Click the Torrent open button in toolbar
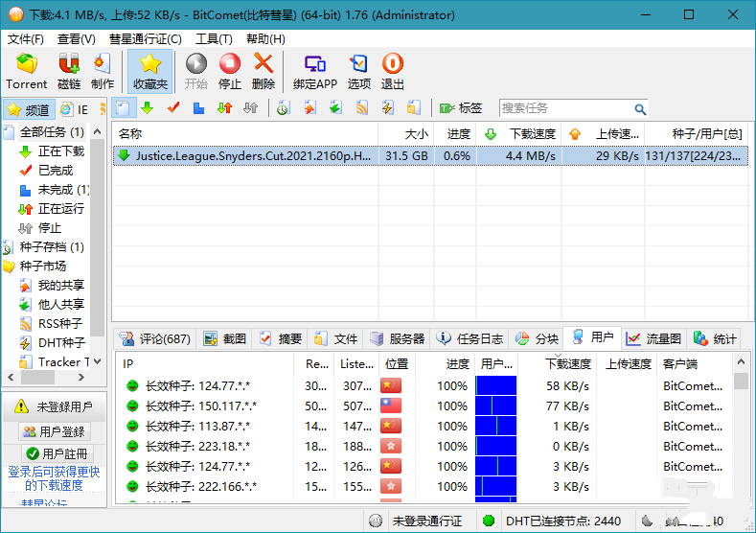756x533 pixels. pyautogui.click(x=26, y=72)
